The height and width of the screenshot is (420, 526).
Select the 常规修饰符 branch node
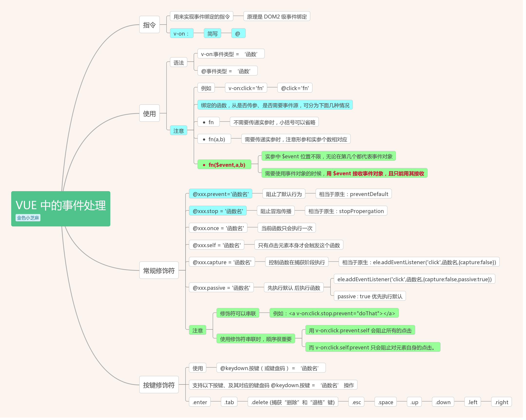pos(159,271)
